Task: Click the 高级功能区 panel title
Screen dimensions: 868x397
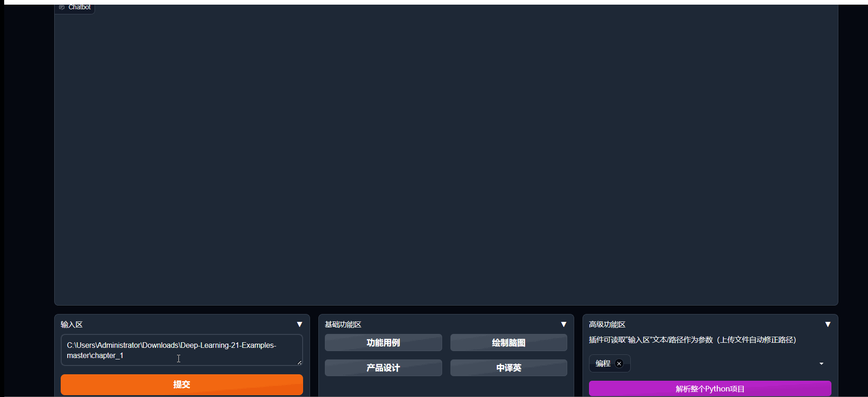Action: (x=607, y=325)
